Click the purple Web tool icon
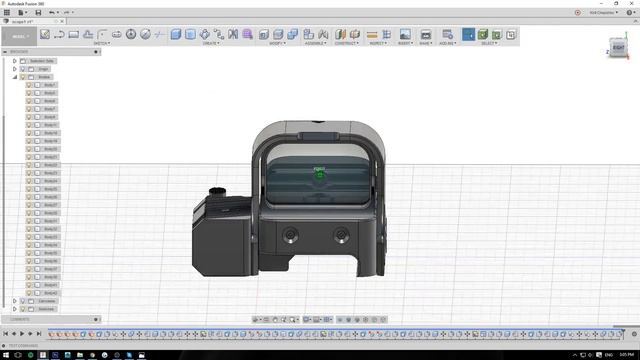Screen dimensions: 640x360 (247, 34)
